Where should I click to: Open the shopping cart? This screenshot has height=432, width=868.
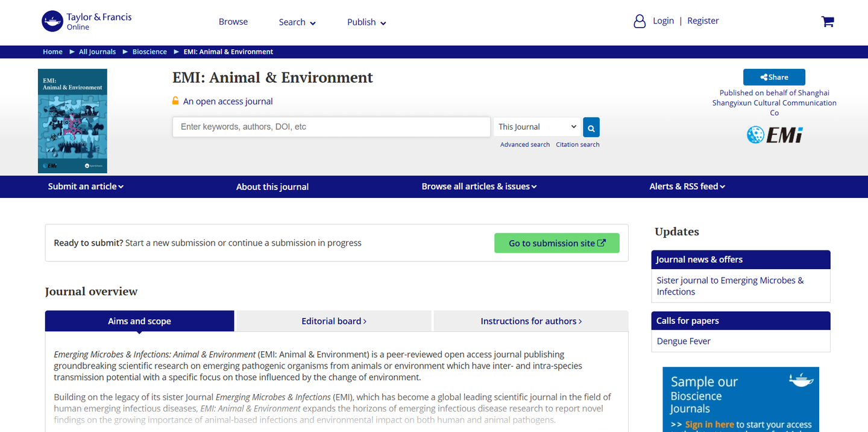point(828,22)
